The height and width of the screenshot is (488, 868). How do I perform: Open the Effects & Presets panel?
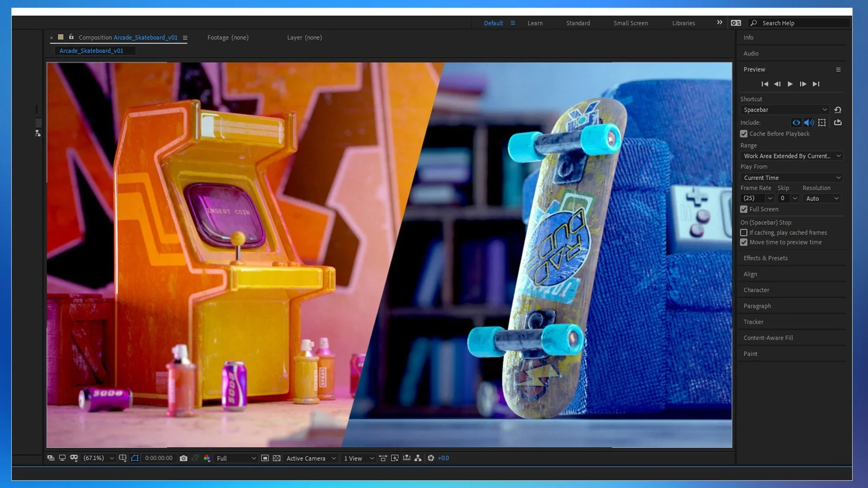click(x=765, y=258)
